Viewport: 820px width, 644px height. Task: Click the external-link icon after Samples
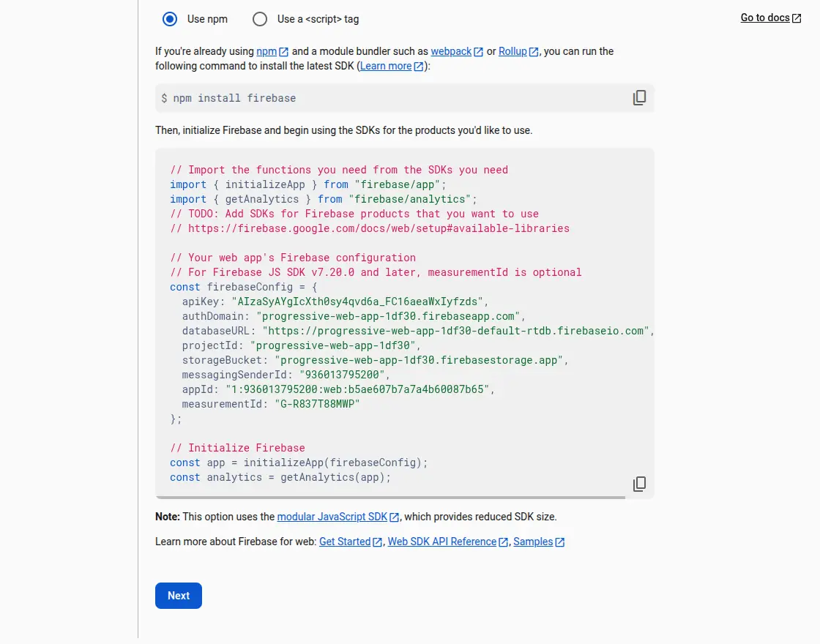(559, 542)
